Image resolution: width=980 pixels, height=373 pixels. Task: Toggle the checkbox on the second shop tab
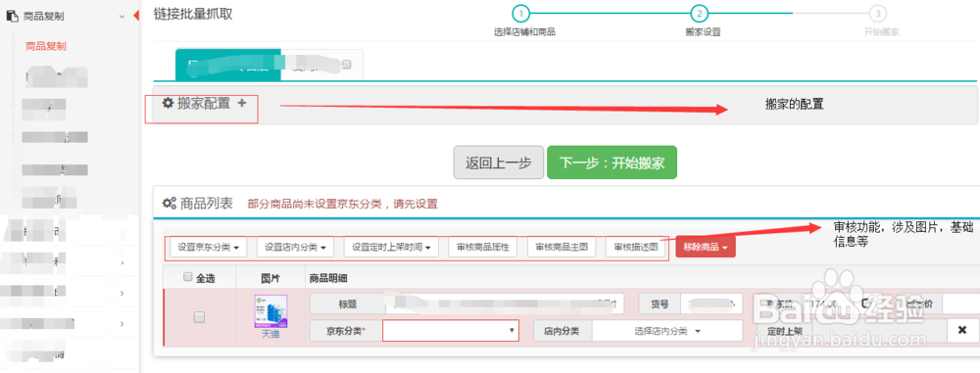347,64
